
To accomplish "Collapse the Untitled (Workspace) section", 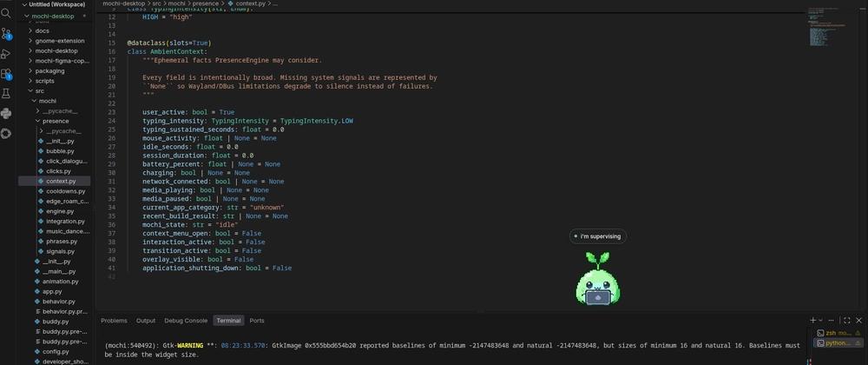I will [x=54, y=4].
